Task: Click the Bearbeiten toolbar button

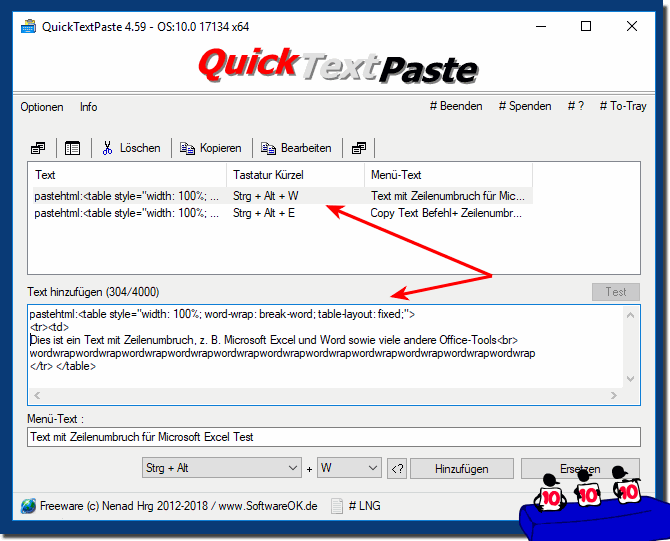Action: pos(297,148)
